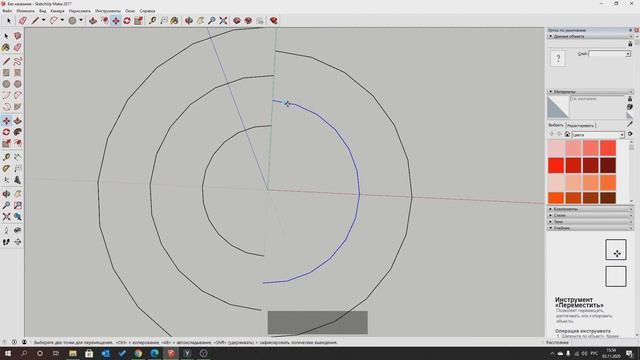Open Chrome from the Windows taskbar

[x=138, y=353]
